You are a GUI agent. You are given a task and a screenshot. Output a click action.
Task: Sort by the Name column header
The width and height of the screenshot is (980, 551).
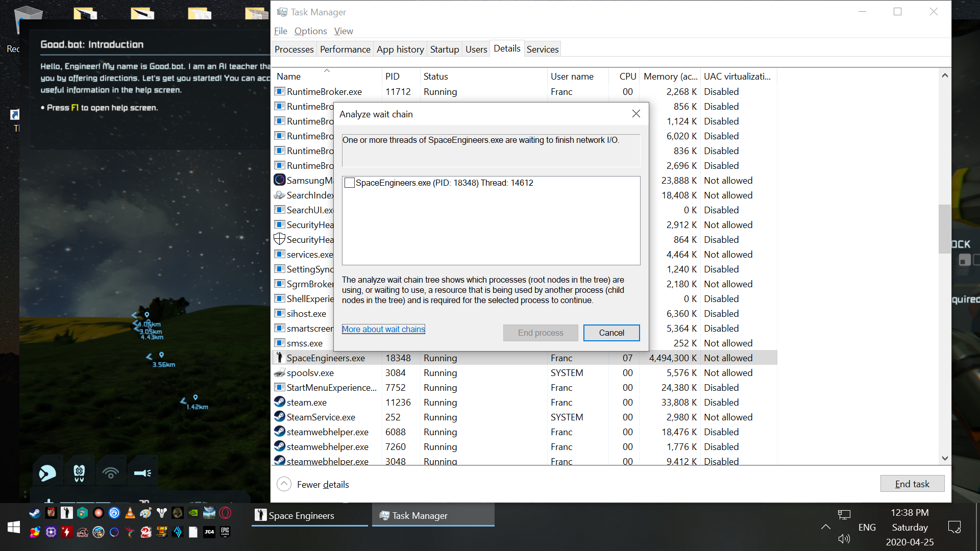[x=289, y=77]
